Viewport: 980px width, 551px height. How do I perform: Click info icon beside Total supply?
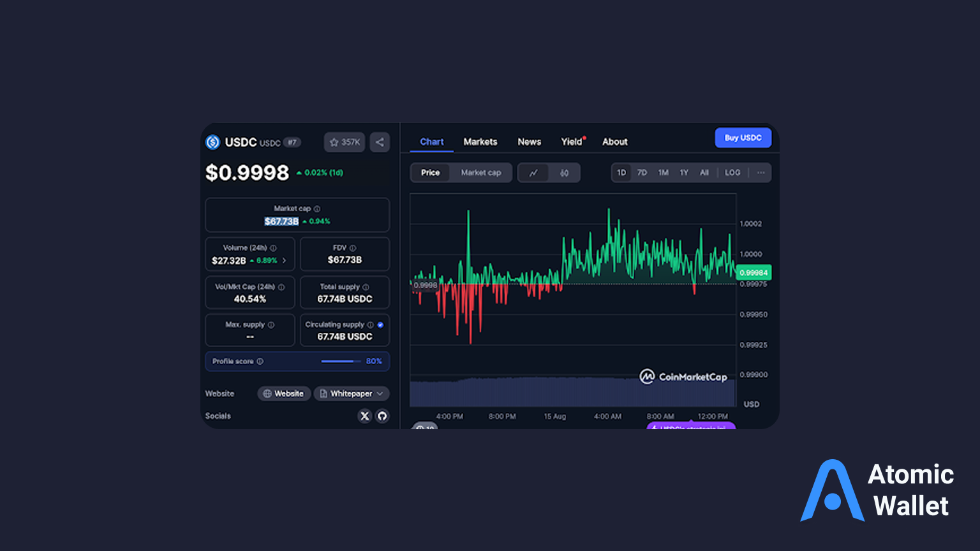(366, 287)
